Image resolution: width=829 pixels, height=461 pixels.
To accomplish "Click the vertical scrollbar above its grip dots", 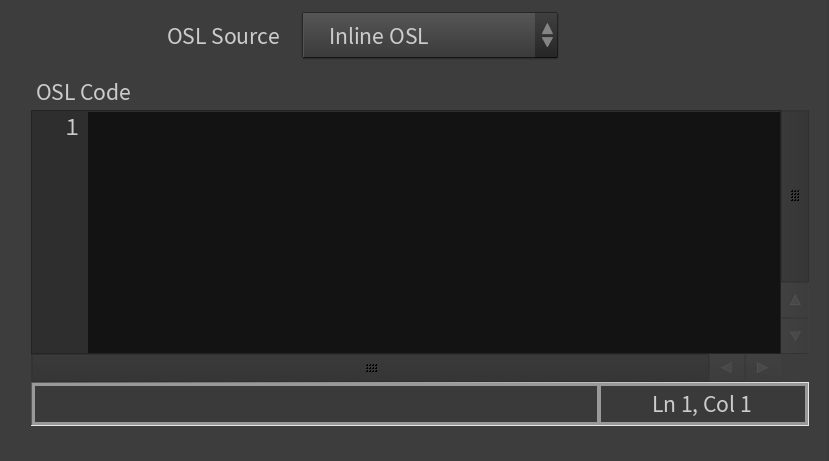I will [x=795, y=151].
